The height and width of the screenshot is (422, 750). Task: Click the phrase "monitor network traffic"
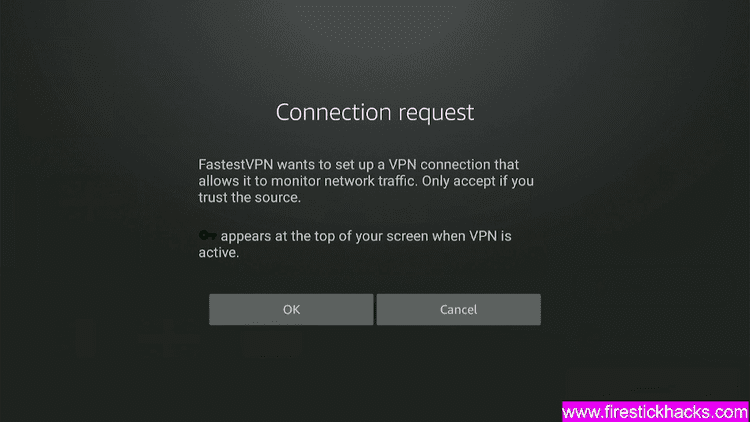click(342, 181)
